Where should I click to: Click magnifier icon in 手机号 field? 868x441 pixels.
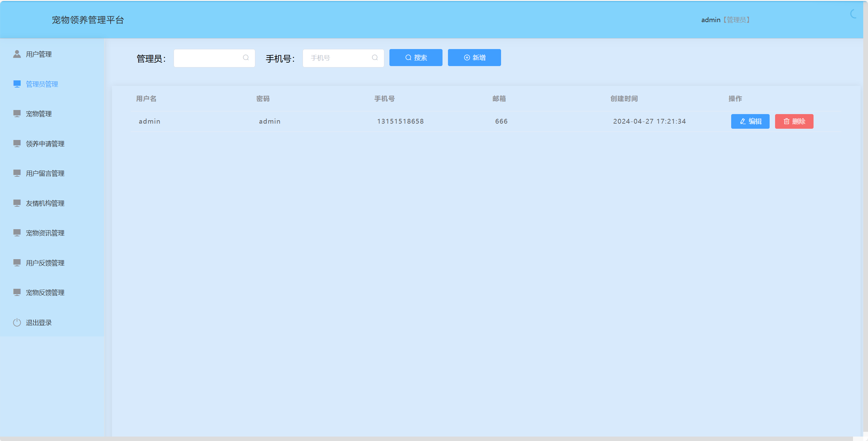pos(375,58)
